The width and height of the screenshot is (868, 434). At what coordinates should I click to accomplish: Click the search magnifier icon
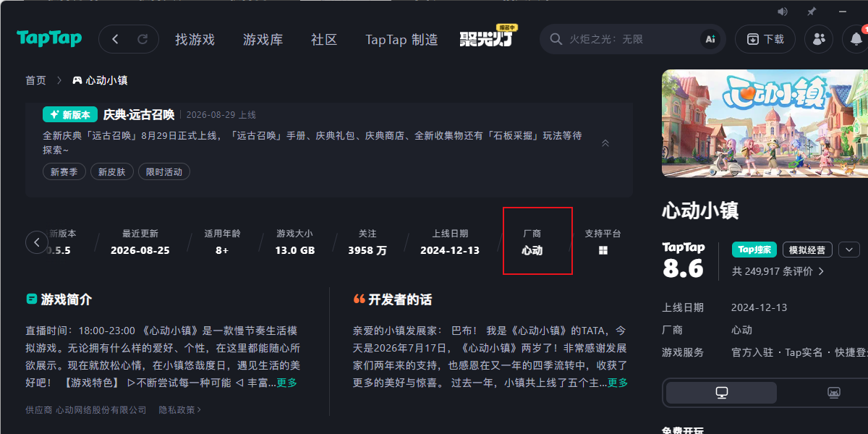[x=556, y=39]
